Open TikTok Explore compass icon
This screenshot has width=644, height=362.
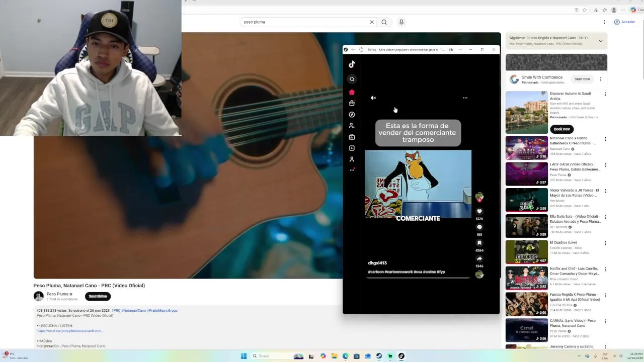pyautogui.click(x=352, y=115)
